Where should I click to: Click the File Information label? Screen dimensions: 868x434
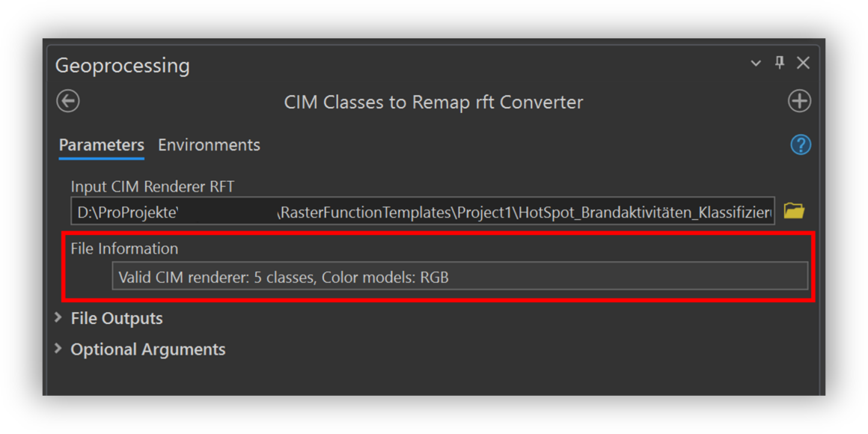pos(124,248)
